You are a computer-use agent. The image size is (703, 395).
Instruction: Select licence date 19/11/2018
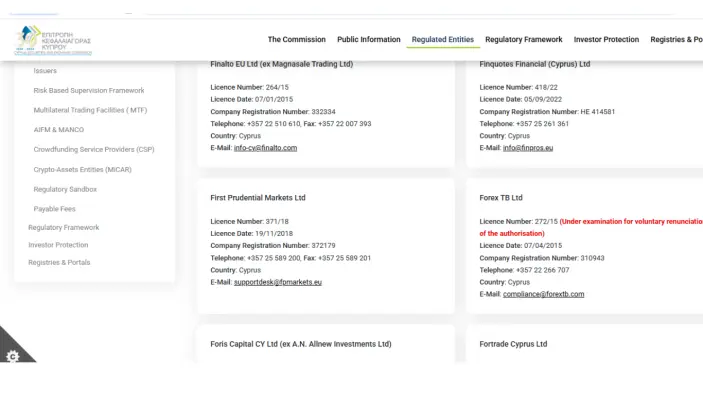click(x=274, y=234)
